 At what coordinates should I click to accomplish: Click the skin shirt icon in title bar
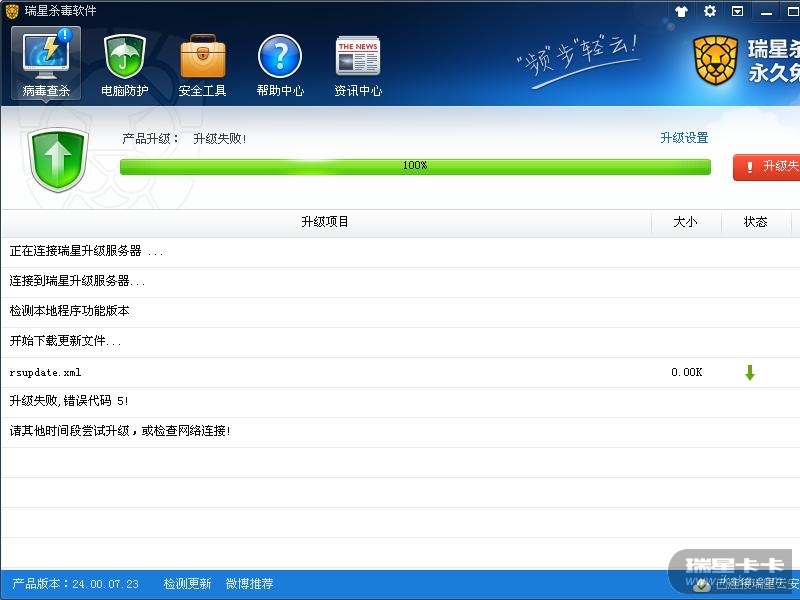(681, 11)
